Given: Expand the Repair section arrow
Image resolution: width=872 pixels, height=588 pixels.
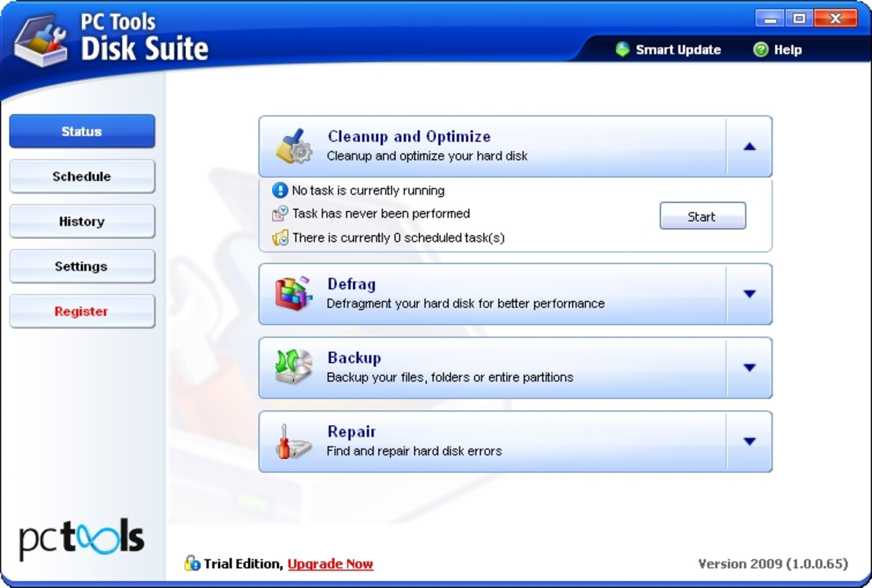Looking at the screenshot, I should click(x=749, y=442).
